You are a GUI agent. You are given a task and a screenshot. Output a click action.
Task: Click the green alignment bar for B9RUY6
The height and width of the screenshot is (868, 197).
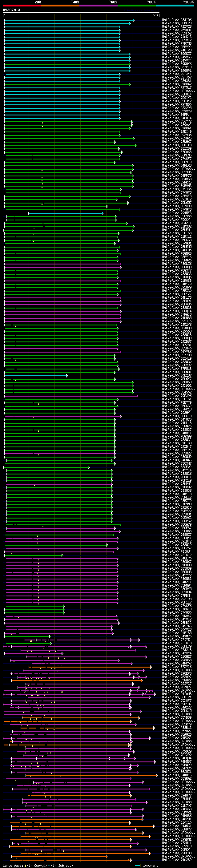67,64
